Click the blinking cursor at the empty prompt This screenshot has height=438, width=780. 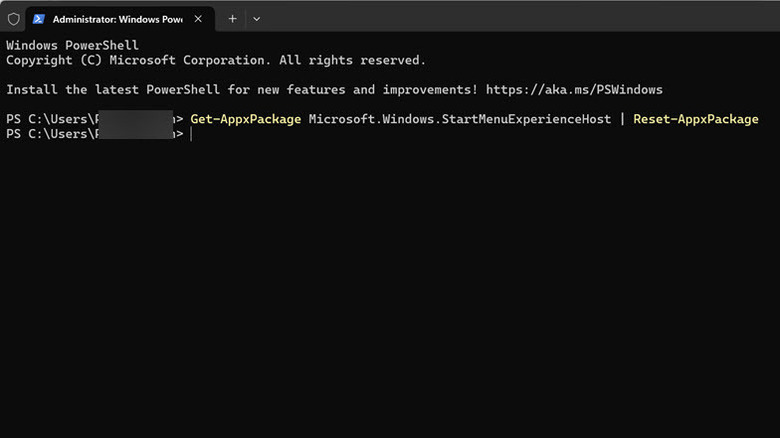pos(190,134)
